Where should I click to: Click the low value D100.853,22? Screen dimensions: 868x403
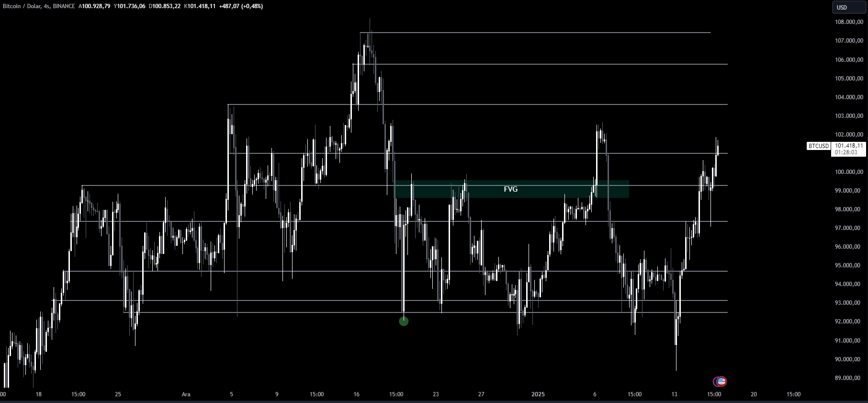164,6
